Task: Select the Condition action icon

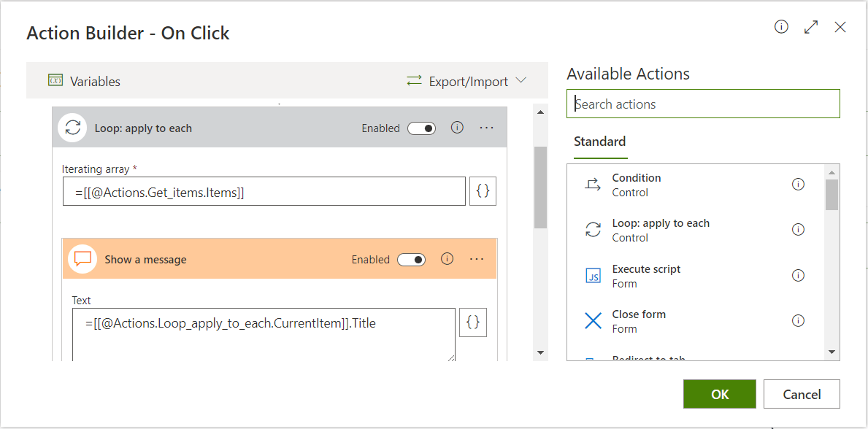Action: click(593, 185)
